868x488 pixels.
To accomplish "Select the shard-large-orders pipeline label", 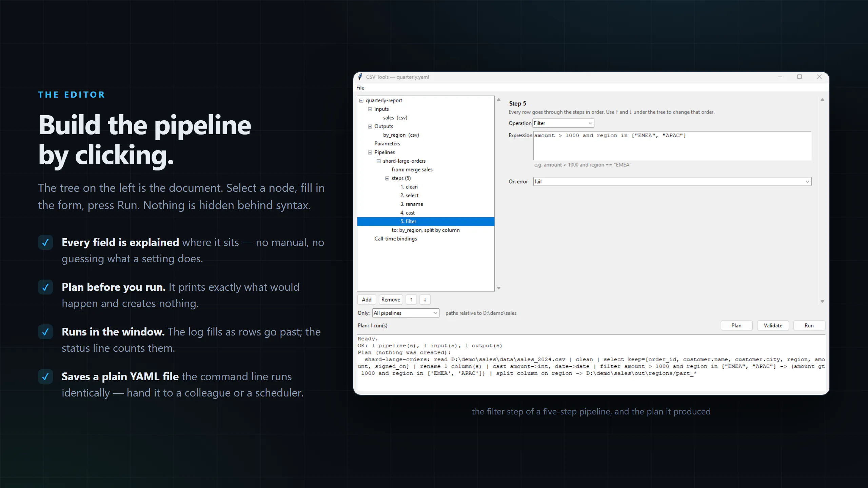I will pyautogui.click(x=404, y=161).
